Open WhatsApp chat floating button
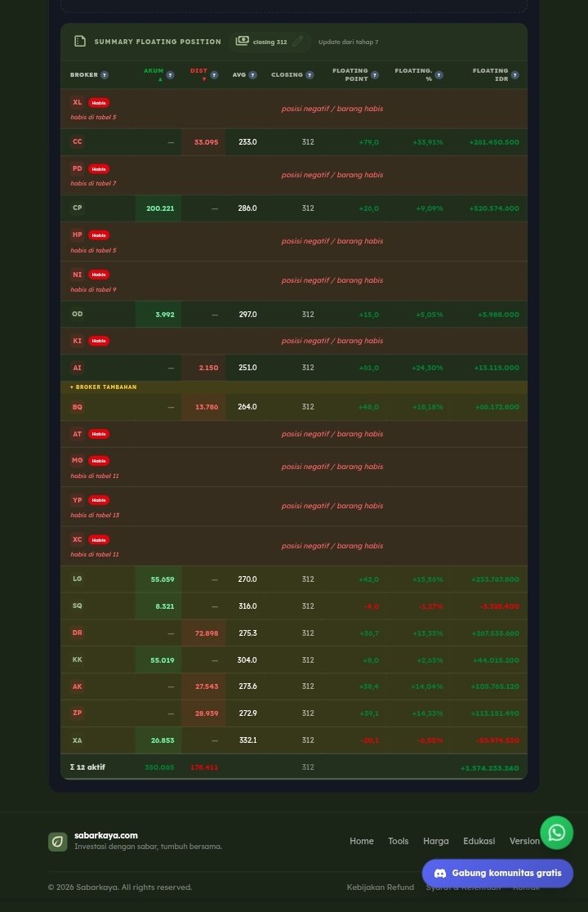The height and width of the screenshot is (912, 588). (x=557, y=833)
